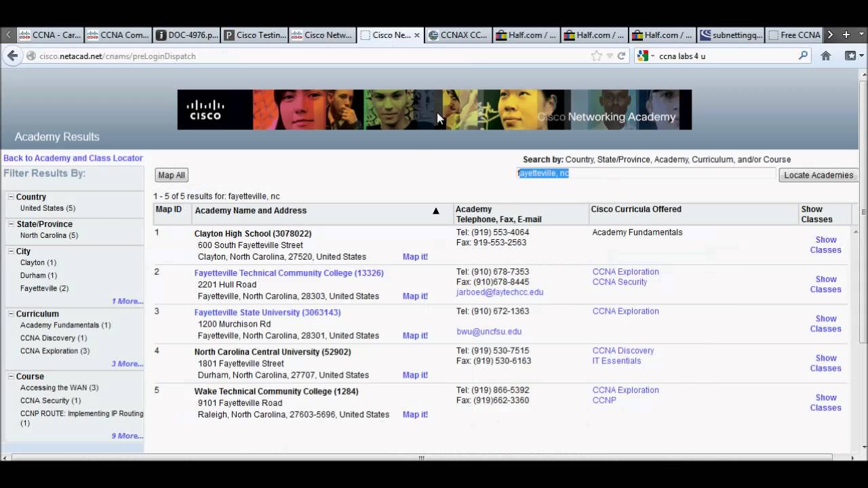Open the CCNP curriculum link
This screenshot has width=868, height=488.
(604, 400)
